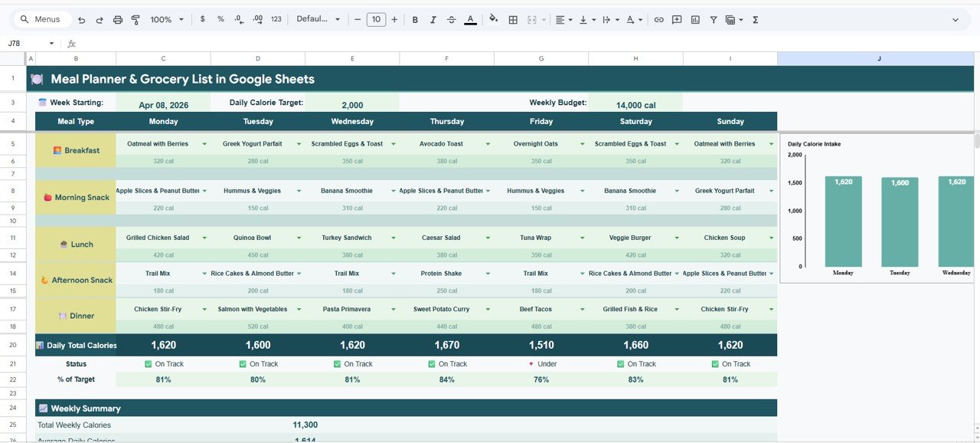Image resolution: width=980 pixels, height=443 pixels.
Task: Toggle Thursday's On Track checkbox
Action: [431, 363]
